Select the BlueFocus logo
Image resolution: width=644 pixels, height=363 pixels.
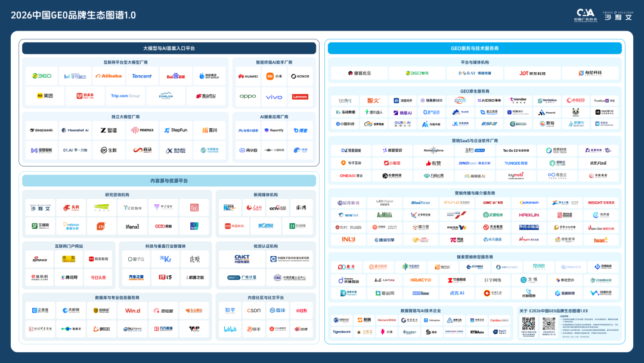click(x=420, y=202)
